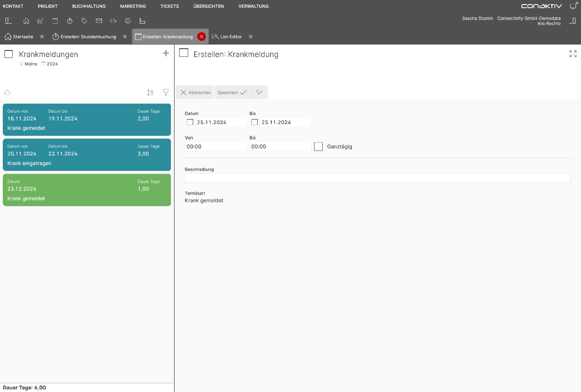Viewport: 581px width, 392px height.
Task: Open the Bis end date calendar picker
Action: pyautogui.click(x=255, y=122)
